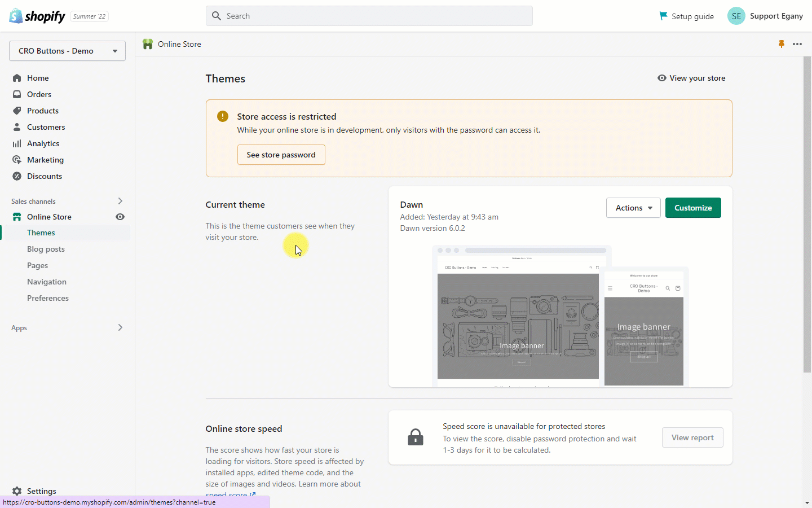Click the search magnifier icon
Image resolution: width=812 pixels, height=508 pixels.
tap(217, 16)
